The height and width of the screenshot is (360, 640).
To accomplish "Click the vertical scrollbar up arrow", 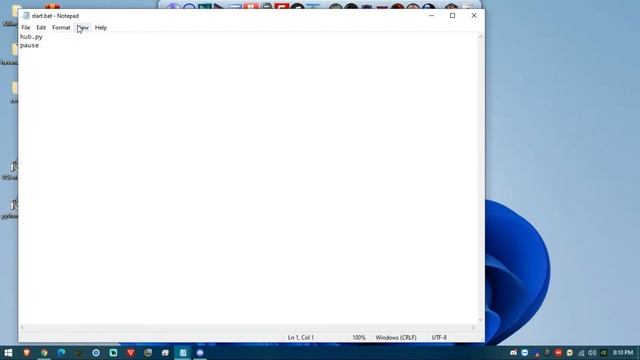I will tap(480, 37).
